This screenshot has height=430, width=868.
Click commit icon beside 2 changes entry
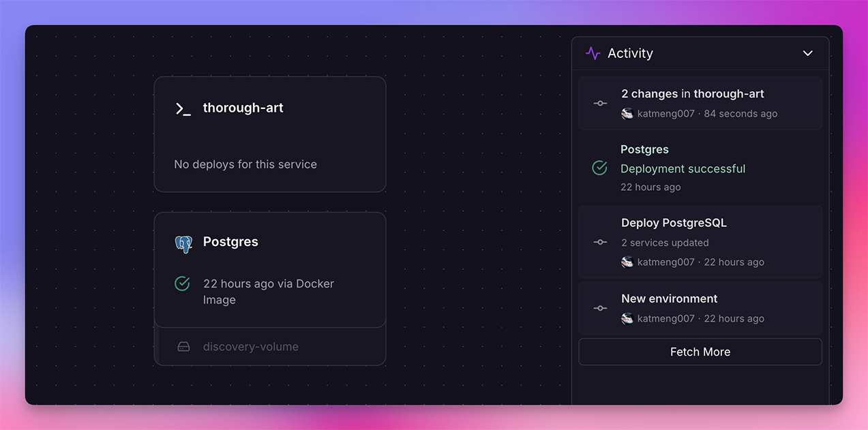[x=600, y=104]
